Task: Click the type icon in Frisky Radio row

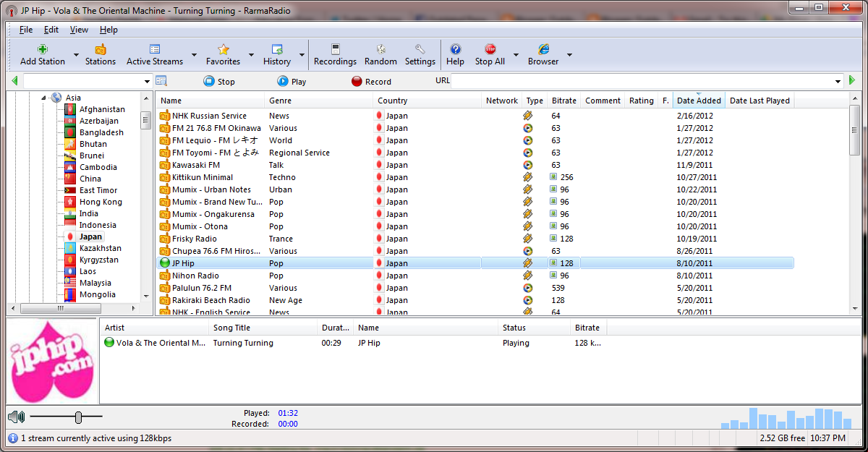Action: (528, 239)
